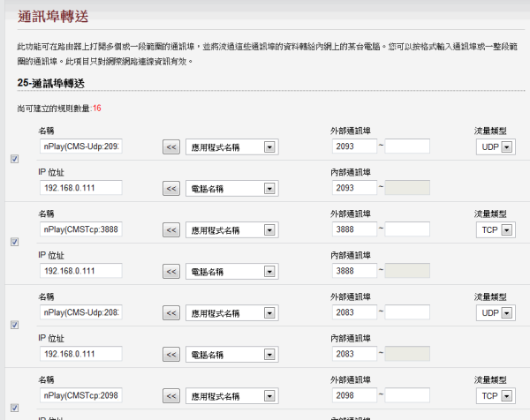Edit external port start field 2083

354,312
